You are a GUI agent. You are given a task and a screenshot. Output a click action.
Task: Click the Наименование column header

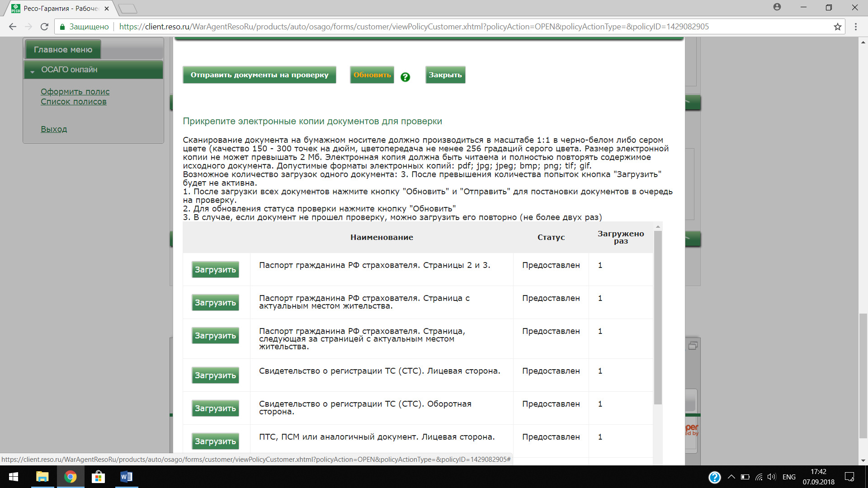coord(382,237)
